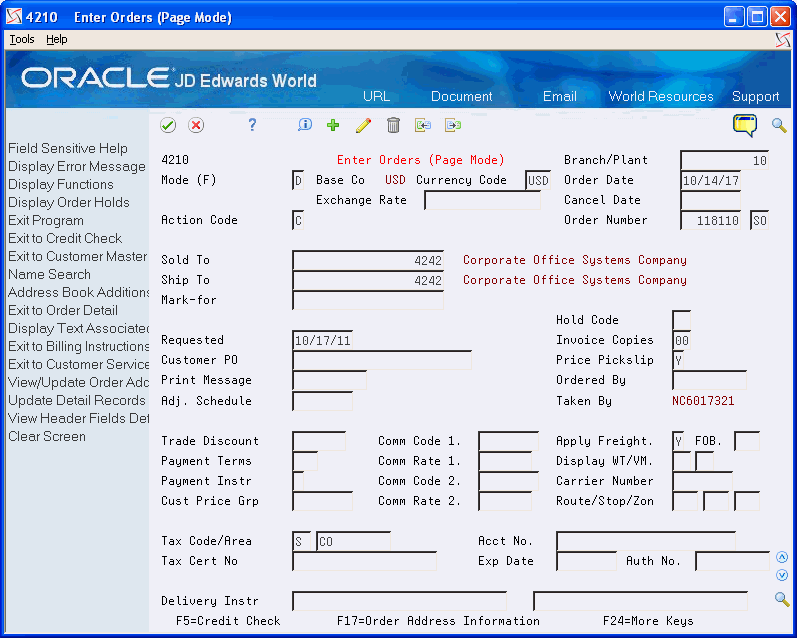This screenshot has height=638, width=797.
Task: Click the Action Code field
Action: 298,220
